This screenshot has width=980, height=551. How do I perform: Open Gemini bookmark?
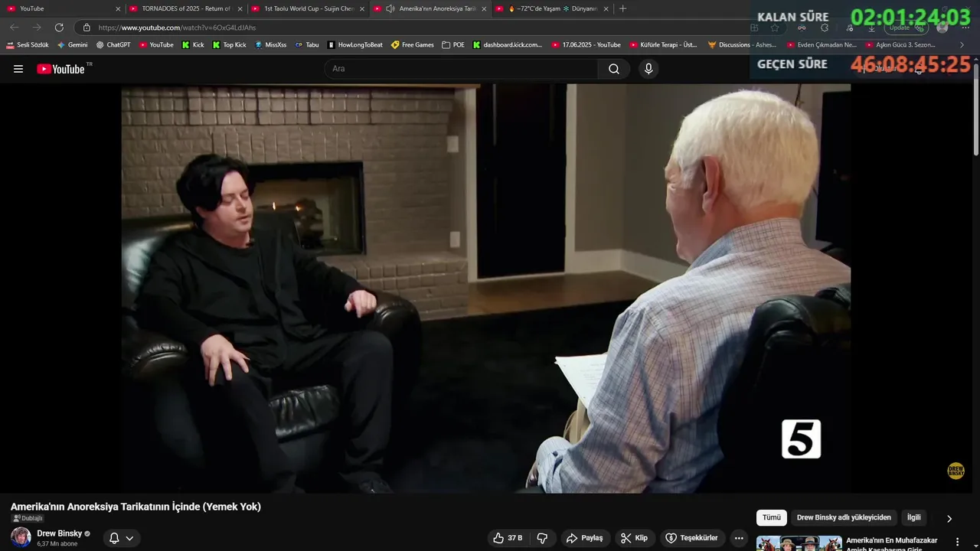[x=72, y=45]
